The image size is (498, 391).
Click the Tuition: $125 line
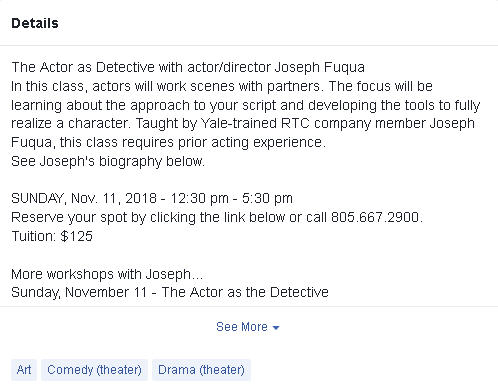52,236
